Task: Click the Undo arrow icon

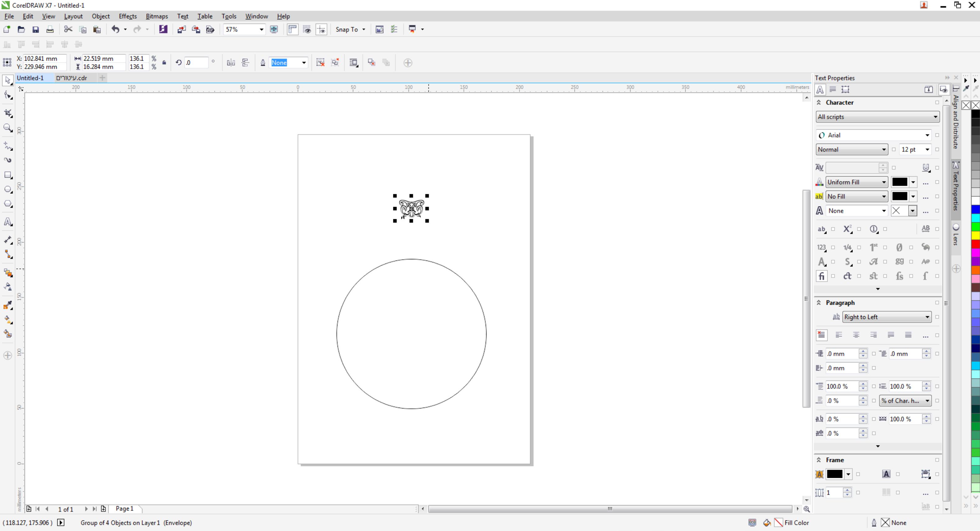Action: (x=115, y=29)
